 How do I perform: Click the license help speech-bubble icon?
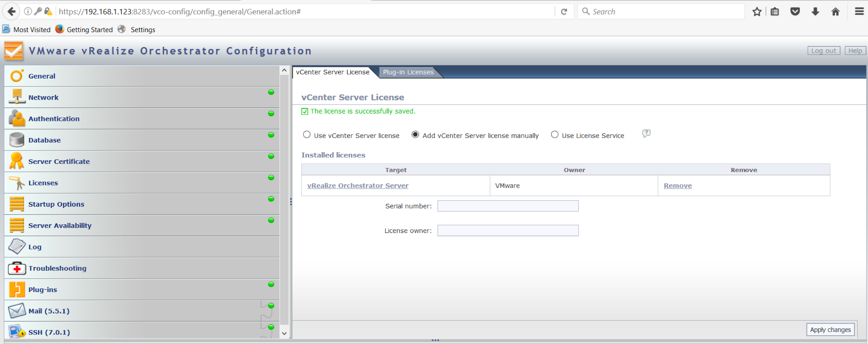(646, 134)
